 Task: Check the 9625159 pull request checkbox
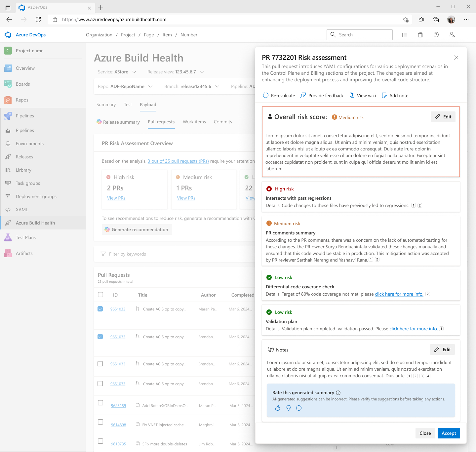coord(100,403)
